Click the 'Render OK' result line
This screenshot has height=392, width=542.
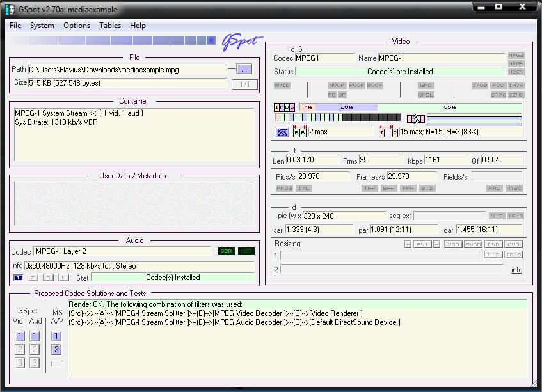pos(298,304)
